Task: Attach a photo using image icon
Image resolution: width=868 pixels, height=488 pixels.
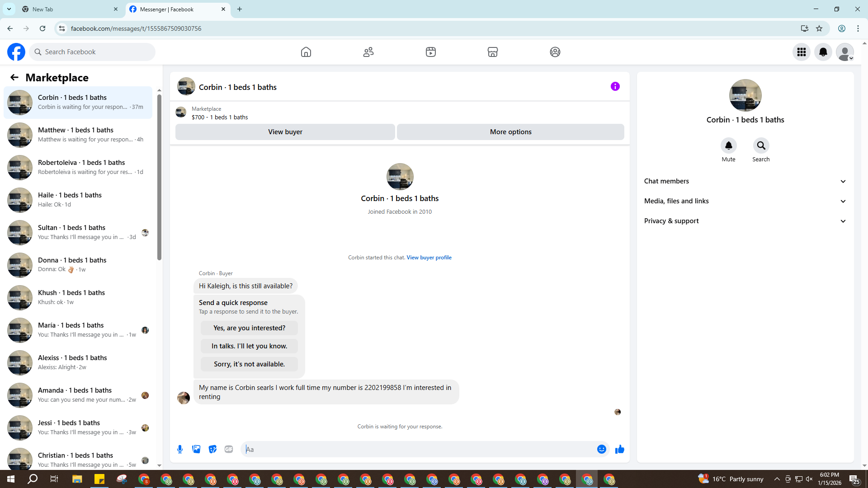Action: click(196, 449)
